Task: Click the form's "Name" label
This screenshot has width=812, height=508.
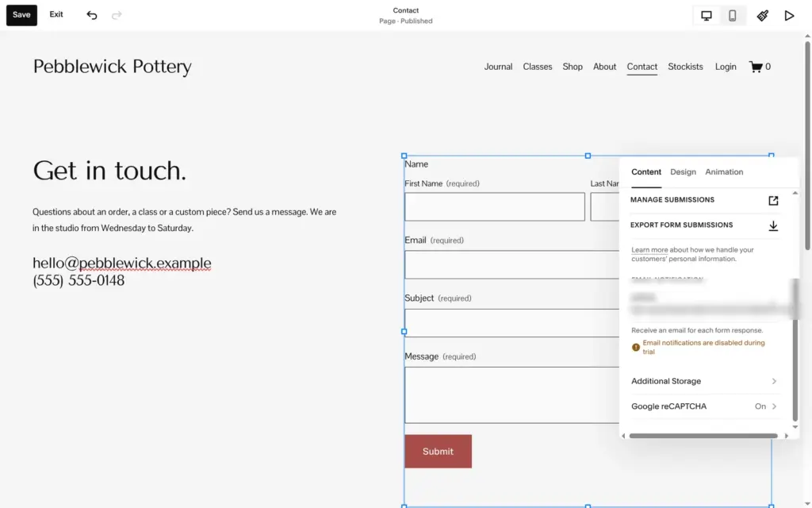Action: click(416, 164)
